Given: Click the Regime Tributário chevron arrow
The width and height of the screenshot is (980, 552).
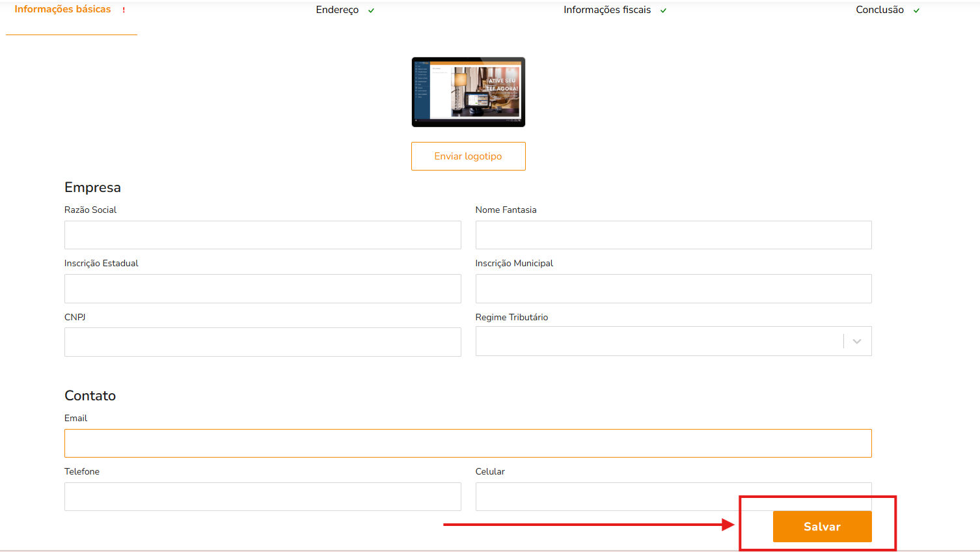Looking at the screenshot, I should (857, 341).
